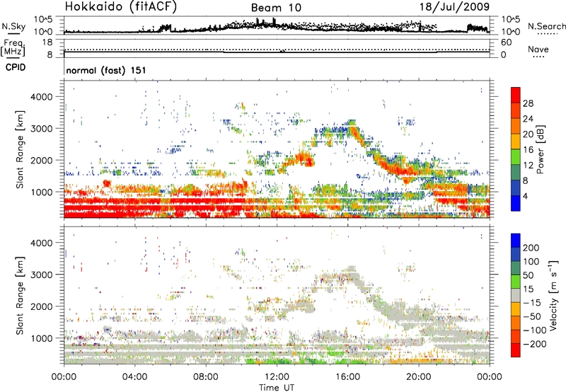Click the velocity colorbar unit label
566x392 pixels.
(554, 295)
